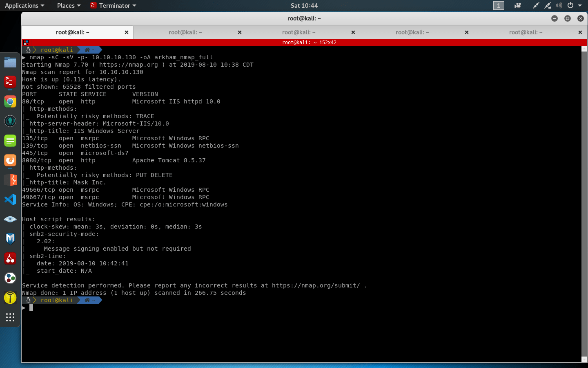Switch to the fourth root@kali tab
The height and width of the screenshot is (368, 588).
tap(412, 32)
